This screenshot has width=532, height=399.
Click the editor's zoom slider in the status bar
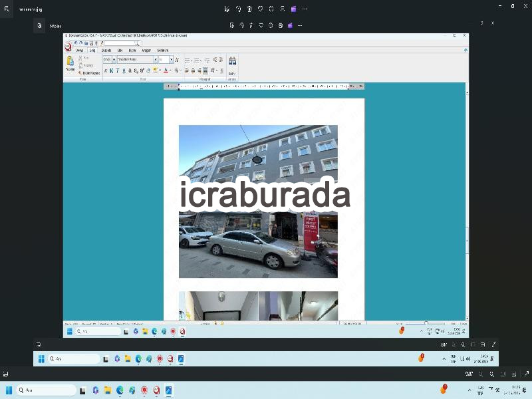pyautogui.click(x=426, y=324)
